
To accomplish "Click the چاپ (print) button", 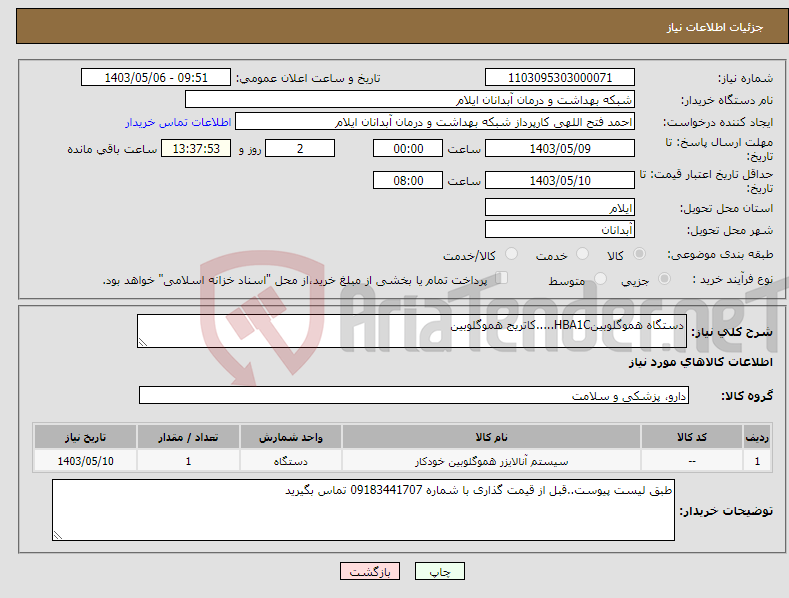I will coord(439,571).
